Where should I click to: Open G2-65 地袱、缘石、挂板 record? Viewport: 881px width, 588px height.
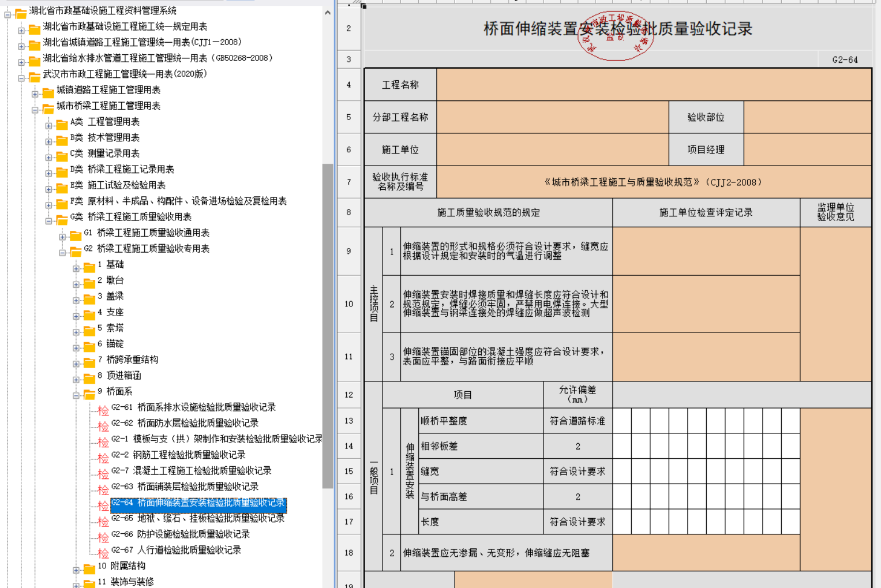coord(198,518)
